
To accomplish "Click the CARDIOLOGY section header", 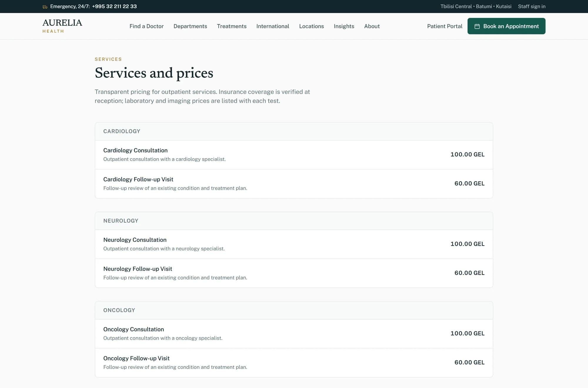I will click(x=294, y=131).
